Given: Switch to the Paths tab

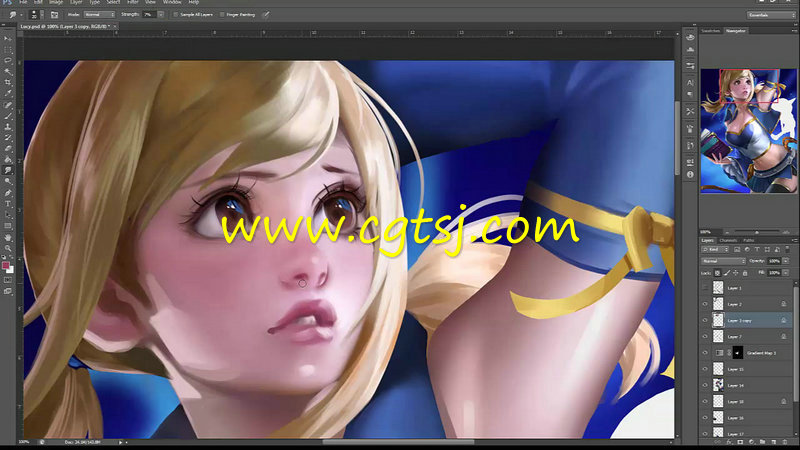Looking at the screenshot, I should (748, 240).
